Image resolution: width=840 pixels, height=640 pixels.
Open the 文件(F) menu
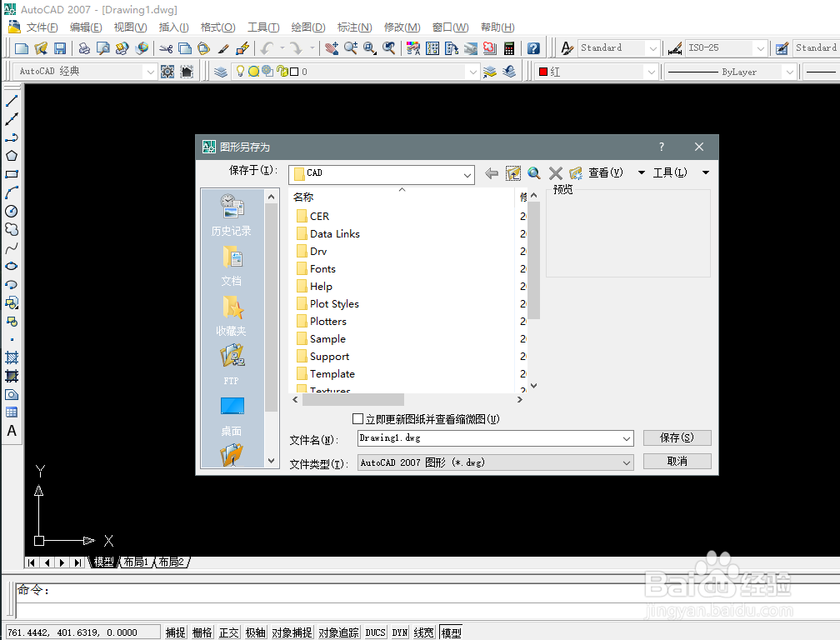pos(42,27)
